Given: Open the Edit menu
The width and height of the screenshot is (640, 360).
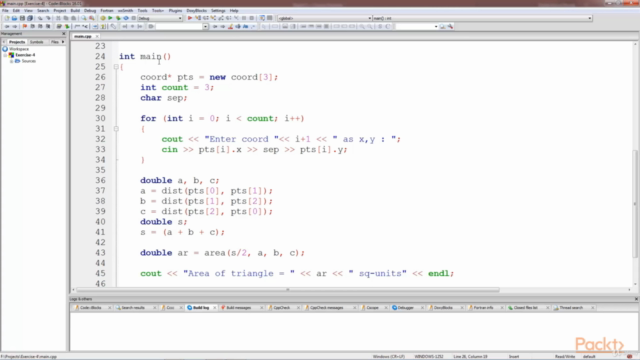Looking at the screenshot, I should 16,11.
